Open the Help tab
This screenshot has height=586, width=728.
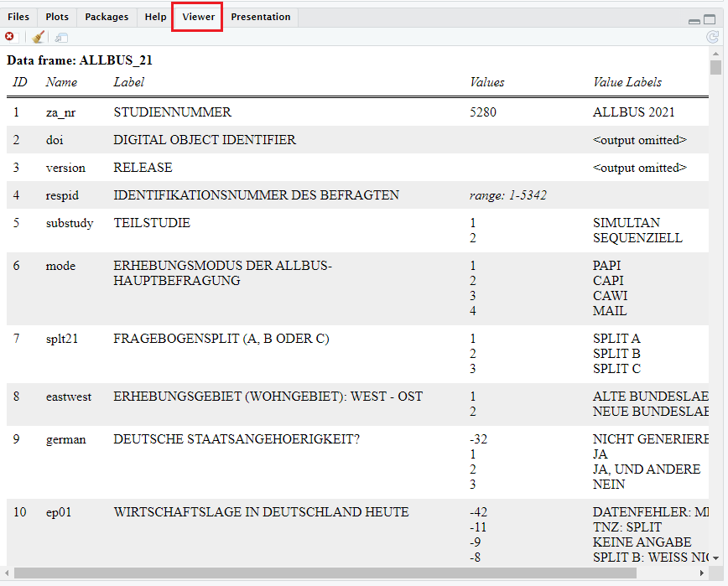[155, 17]
